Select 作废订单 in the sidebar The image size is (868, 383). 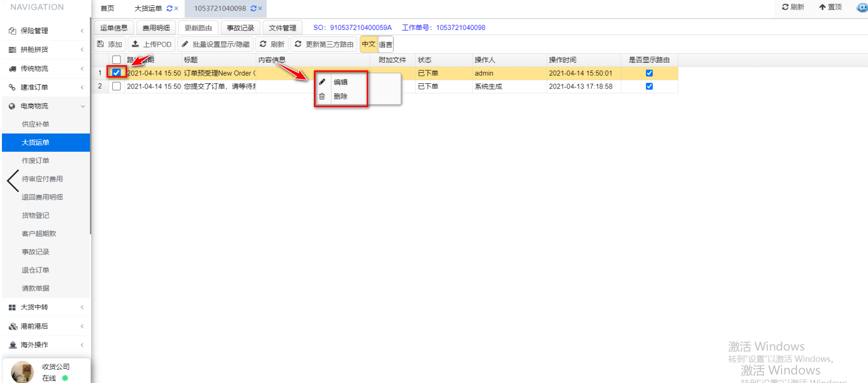[36, 161]
